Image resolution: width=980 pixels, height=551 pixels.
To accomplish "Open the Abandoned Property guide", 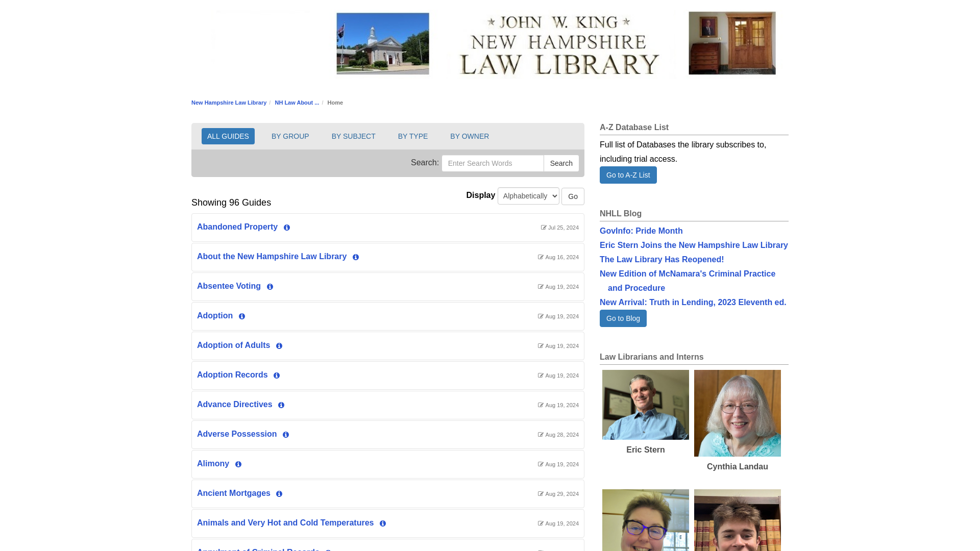I will tap(237, 227).
